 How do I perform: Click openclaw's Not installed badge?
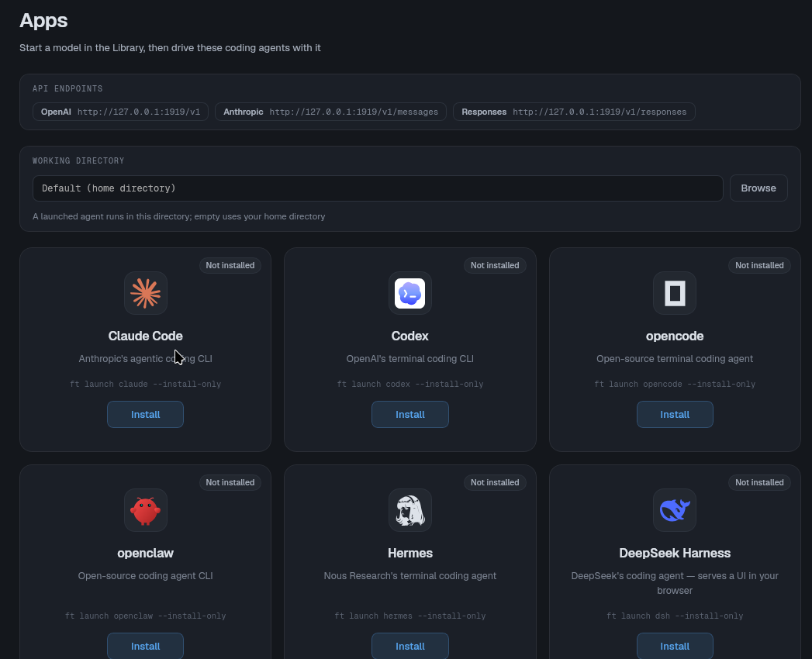[x=230, y=482]
